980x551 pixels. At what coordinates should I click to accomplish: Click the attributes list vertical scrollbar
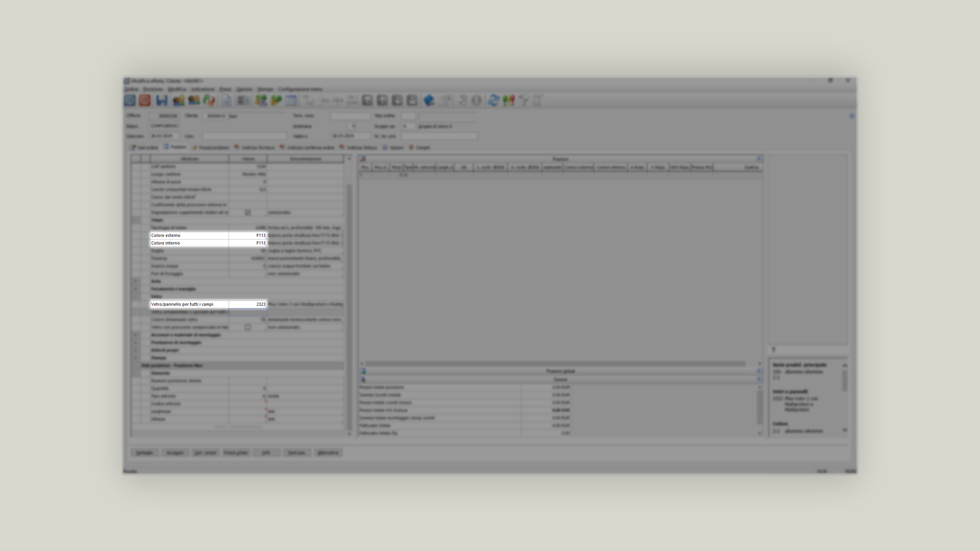[x=349, y=306]
